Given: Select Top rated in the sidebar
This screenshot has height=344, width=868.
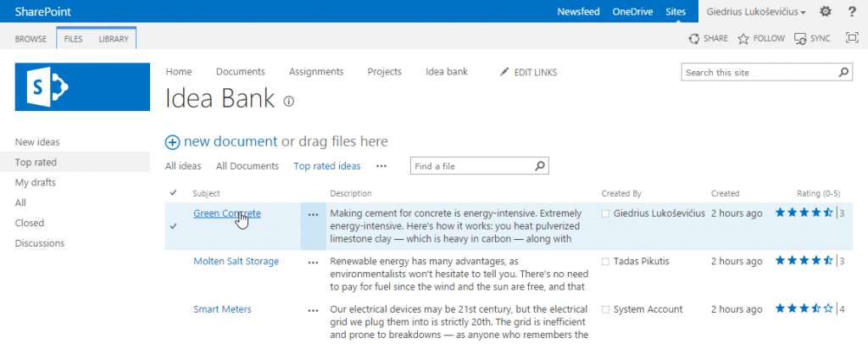Looking at the screenshot, I should [x=36, y=163].
